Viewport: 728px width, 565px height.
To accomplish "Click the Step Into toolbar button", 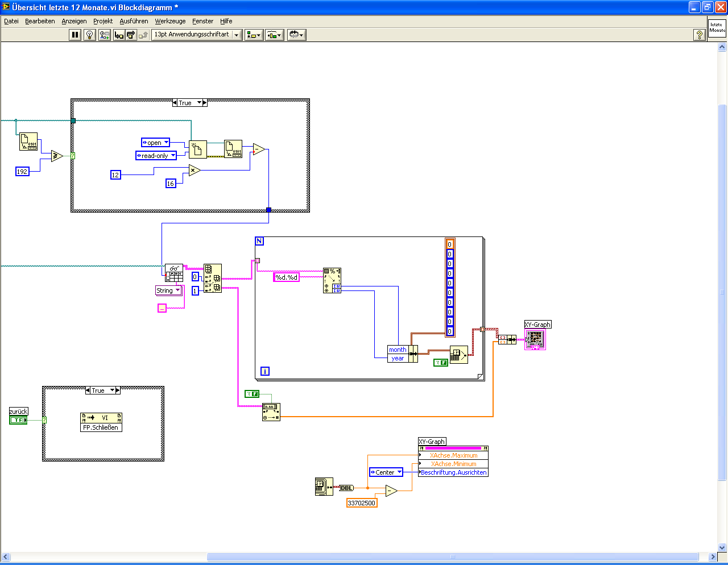I will point(119,35).
